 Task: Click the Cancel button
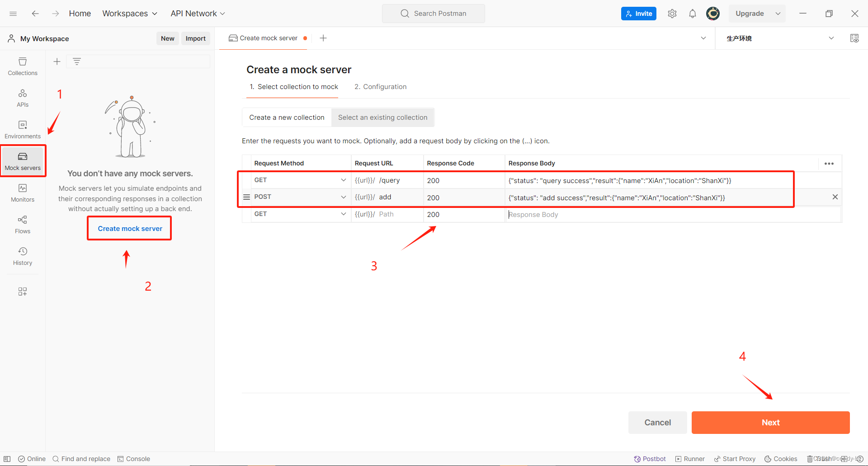657,423
